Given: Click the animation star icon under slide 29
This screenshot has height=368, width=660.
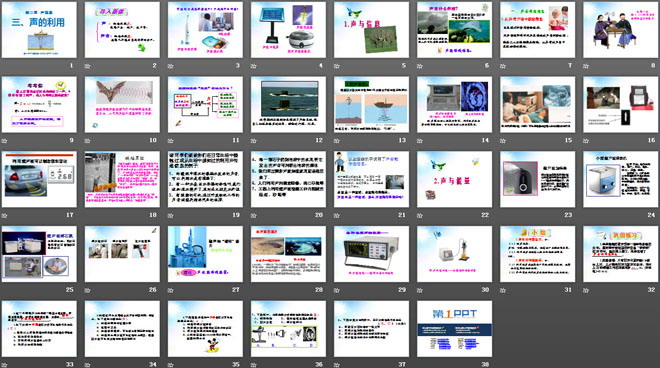Looking at the screenshot, I should [337, 290].
